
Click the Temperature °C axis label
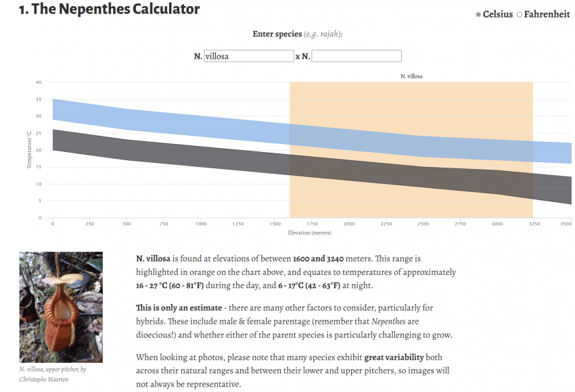tap(29, 150)
